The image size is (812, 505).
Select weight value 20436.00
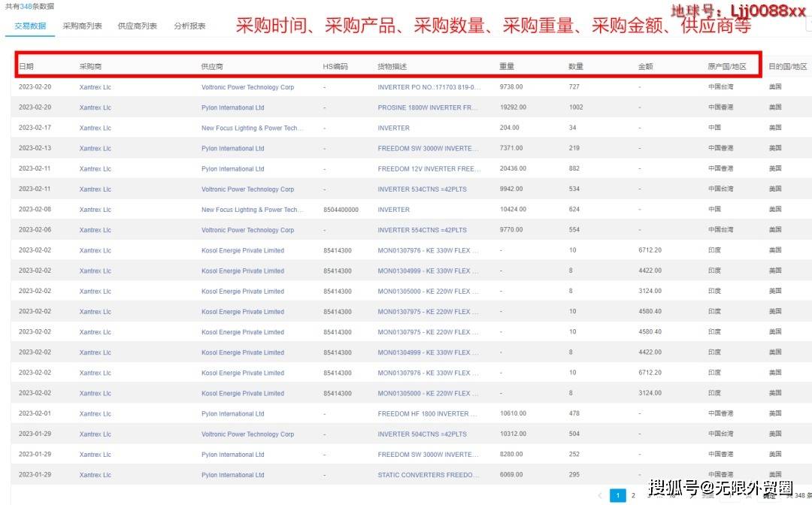coord(513,168)
